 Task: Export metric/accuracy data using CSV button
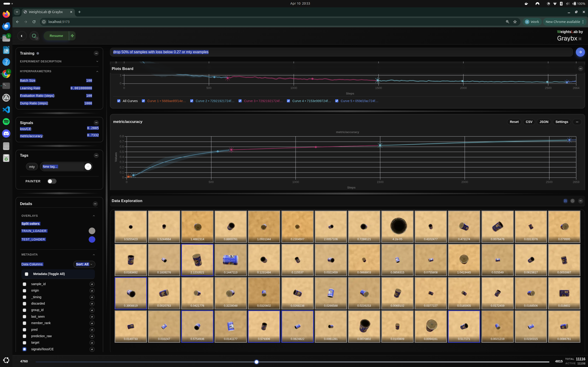tap(529, 122)
